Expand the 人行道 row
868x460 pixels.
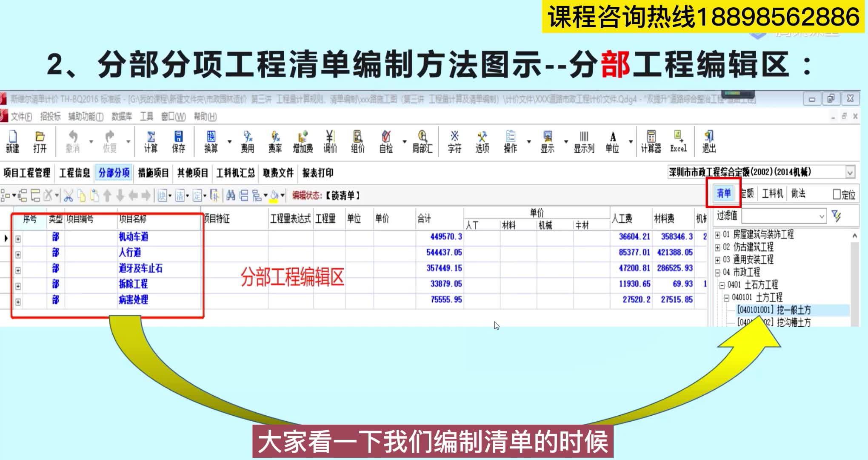click(18, 255)
